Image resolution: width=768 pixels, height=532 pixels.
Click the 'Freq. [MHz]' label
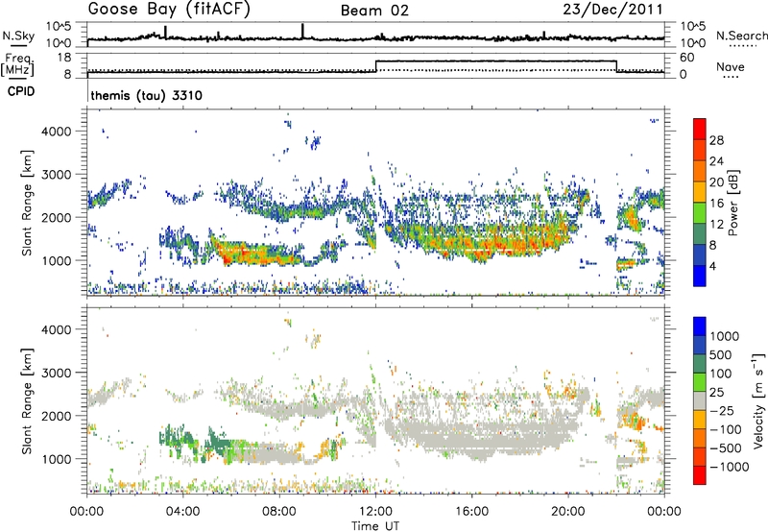point(17,65)
